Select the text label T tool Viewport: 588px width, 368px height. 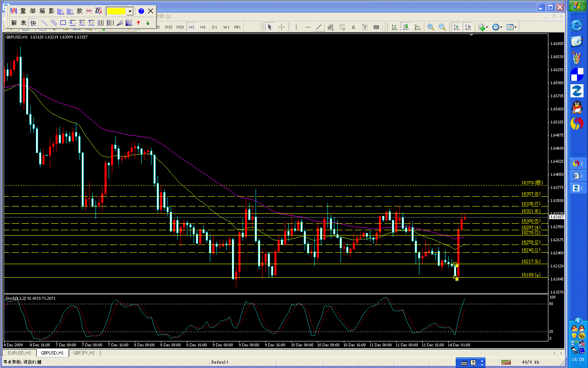click(x=365, y=27)
